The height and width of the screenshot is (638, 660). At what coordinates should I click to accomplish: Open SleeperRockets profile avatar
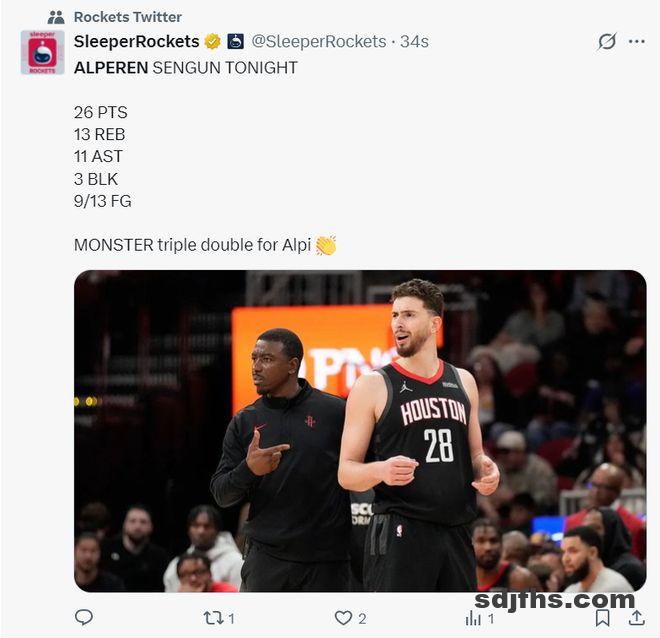[43, 52]
